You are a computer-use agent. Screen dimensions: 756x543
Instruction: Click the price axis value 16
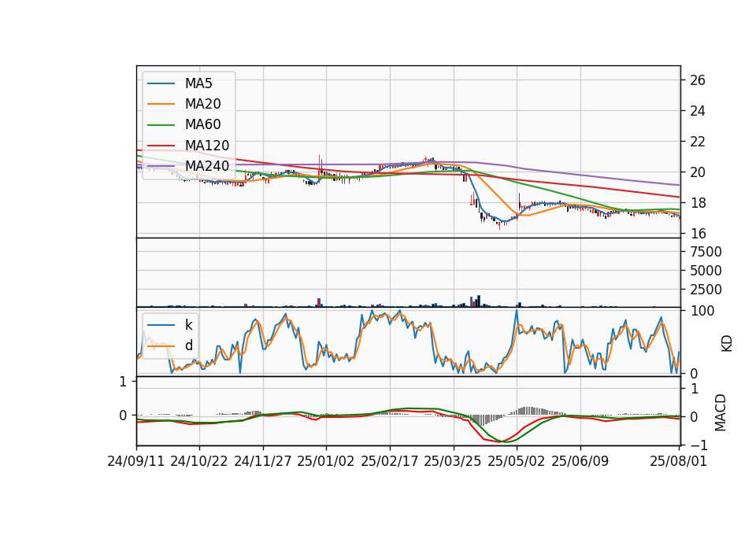(698, 234)
